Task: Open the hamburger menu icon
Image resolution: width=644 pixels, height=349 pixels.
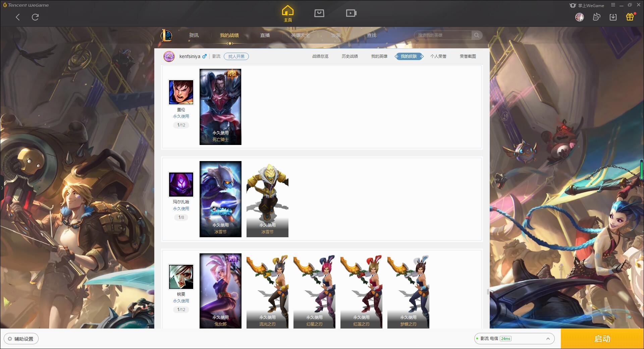Action: tap(613, 5)
